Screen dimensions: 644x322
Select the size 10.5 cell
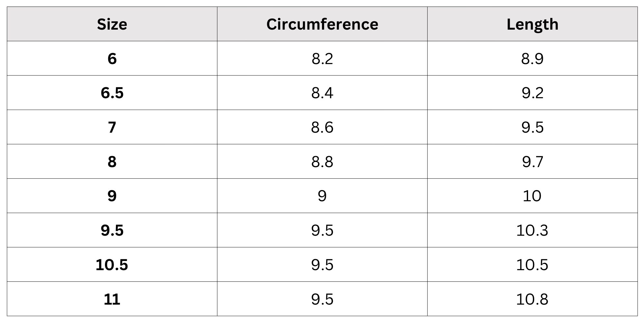[112, 265]
